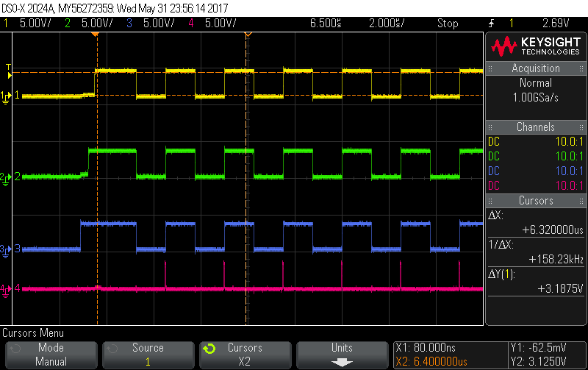The width and height of the screenshot is (588, 370).
Task: Open the Channels panel header
Action: click(536, 127)
